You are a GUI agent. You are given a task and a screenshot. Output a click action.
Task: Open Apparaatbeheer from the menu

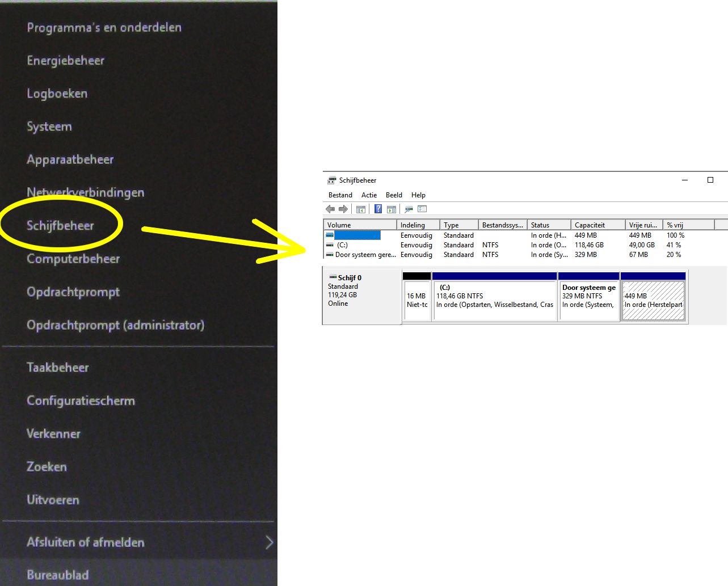pyautogui.click(x=70, y=159)
